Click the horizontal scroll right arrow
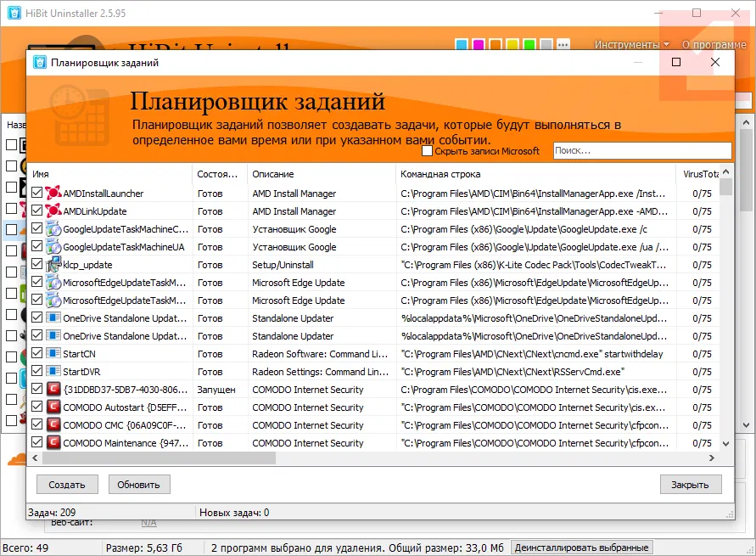The width and height of the screenshot is (756, 556). point(712,458)
